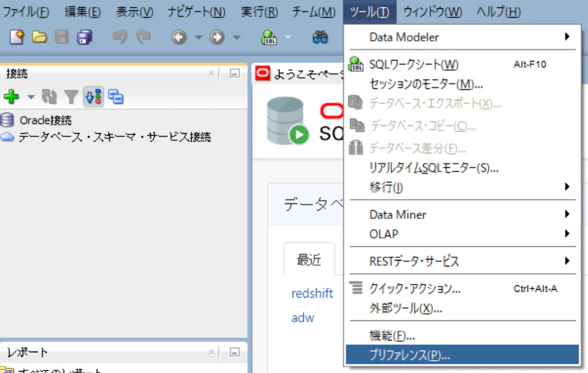Close the 接続 panel
Screen dimensions: 588x373
coord(212,73)
